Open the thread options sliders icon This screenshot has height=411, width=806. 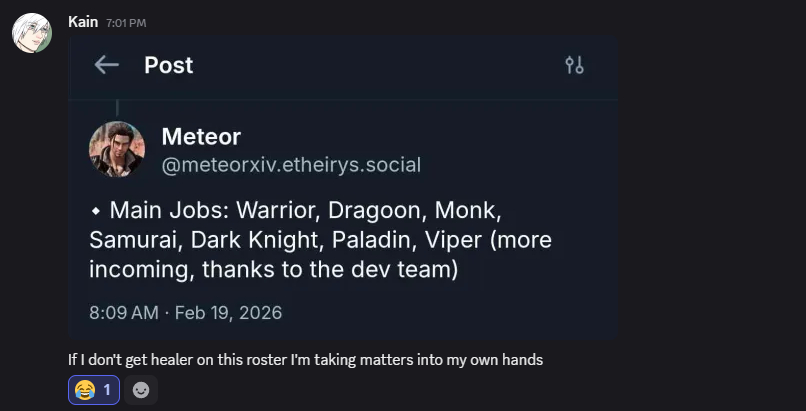574,66
